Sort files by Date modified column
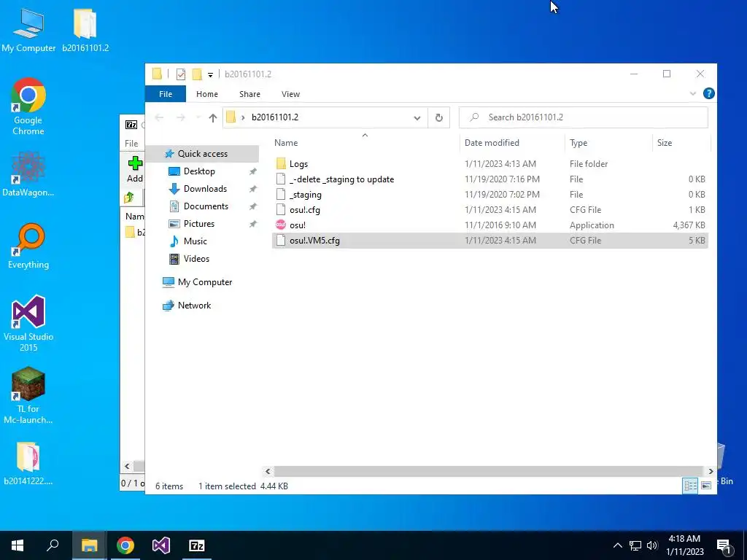Screen dimensions: 747x560 click(x=492, y=143)
